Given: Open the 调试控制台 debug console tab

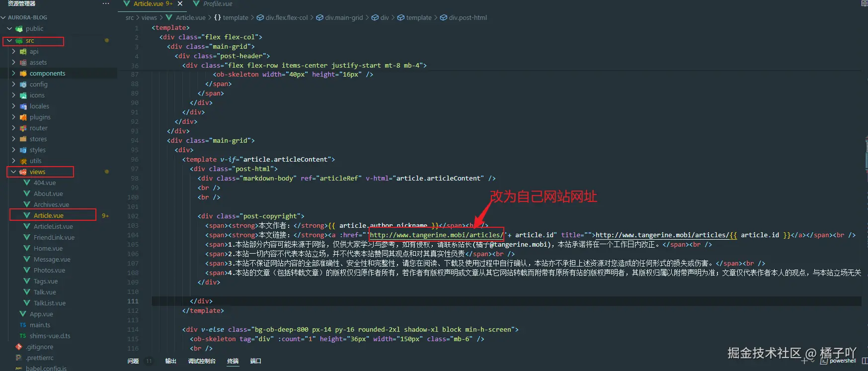Looking at the screenshot, I should [x=202, y=361].
